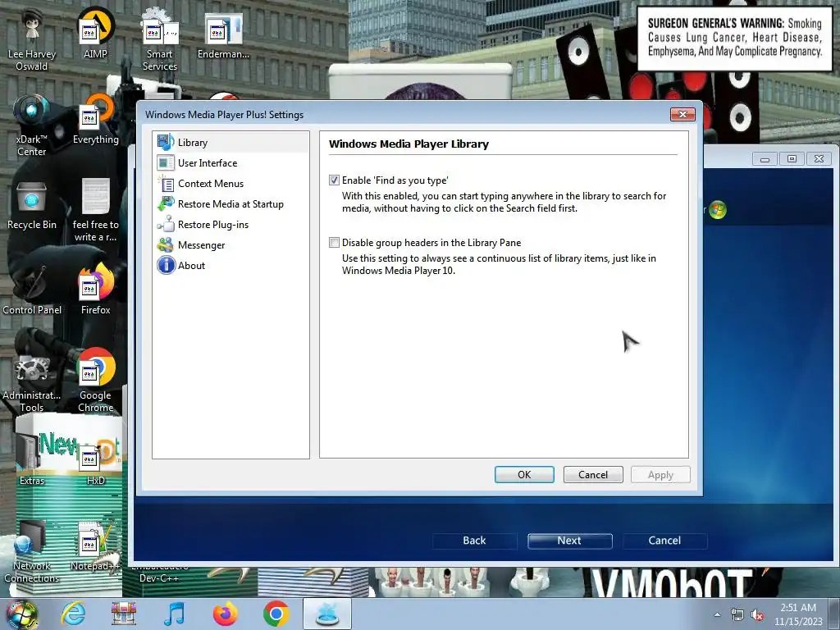The height and width of the screenshot is (630, 840).
Task: Toggle Enable 'Find as you type' checkbox
Action: coord(335,180)
